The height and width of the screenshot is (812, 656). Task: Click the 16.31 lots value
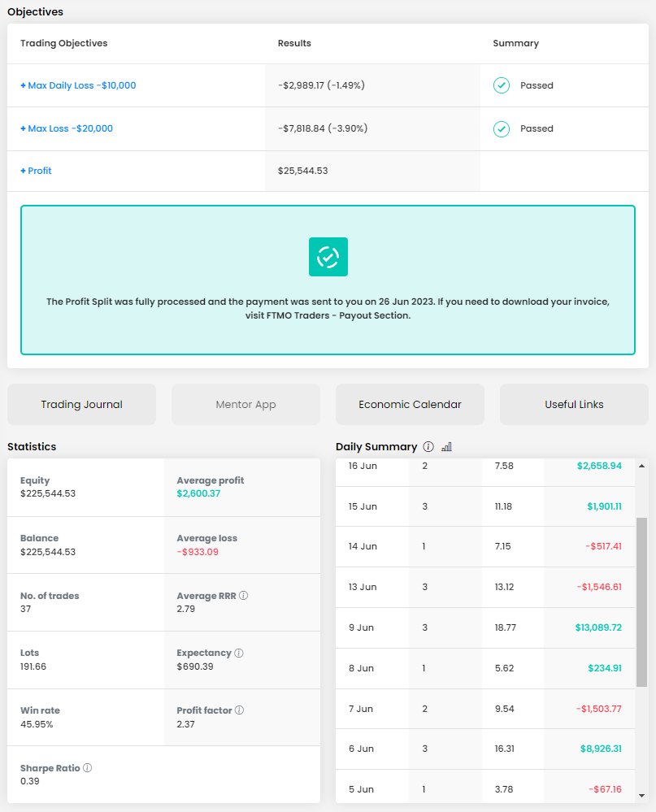point(505,749)
